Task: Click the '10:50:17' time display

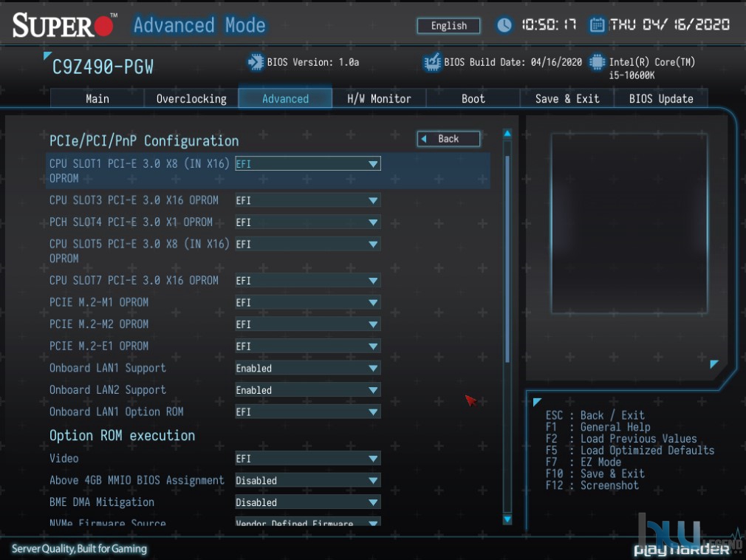Action: click(x=549, y=24)
